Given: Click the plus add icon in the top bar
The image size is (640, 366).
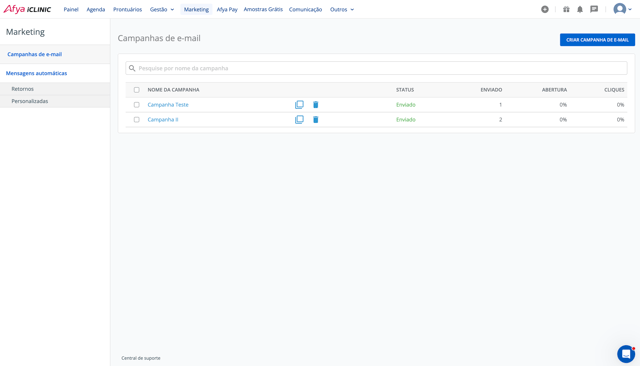Looking at the screenshot, I should tap(544, 9).
